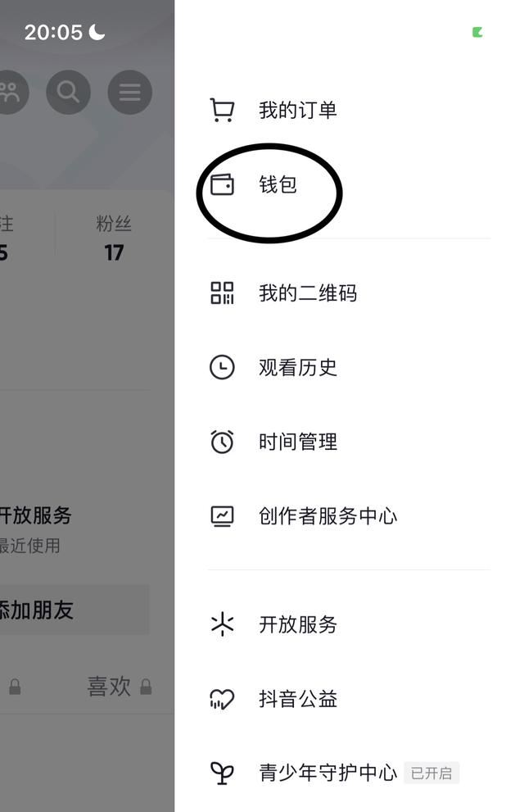
Task: Open the 钱包 wallet icon
Action: pyautogui.click(x=221, y=184)
